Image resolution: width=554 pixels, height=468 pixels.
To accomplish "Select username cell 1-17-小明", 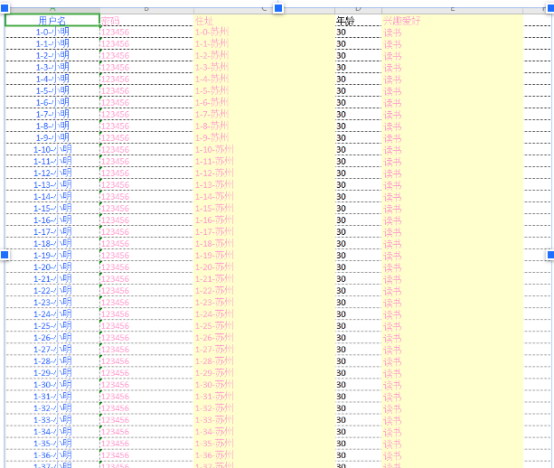I will click(52, 232).
